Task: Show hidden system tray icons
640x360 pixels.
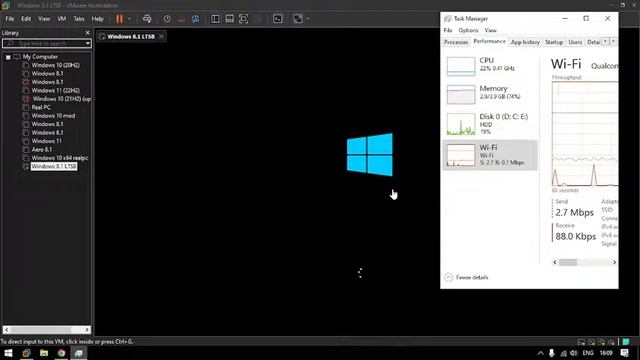Action: tap(540, 353)
